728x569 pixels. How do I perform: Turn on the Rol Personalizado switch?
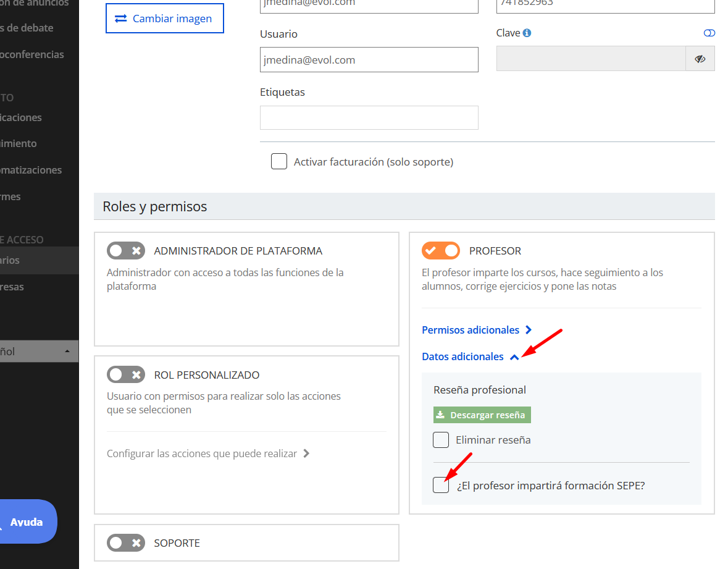tap(126, 374)
